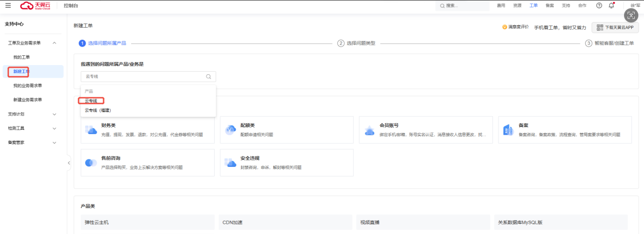Open 我的工单 in the sidebar
644x234 pixels.
[22, 57]
